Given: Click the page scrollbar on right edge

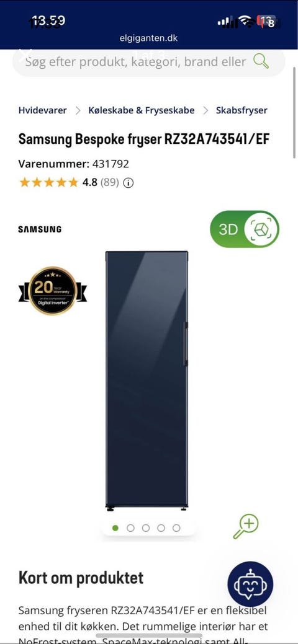Looking at the screenshot, I should tap(294, 112).
